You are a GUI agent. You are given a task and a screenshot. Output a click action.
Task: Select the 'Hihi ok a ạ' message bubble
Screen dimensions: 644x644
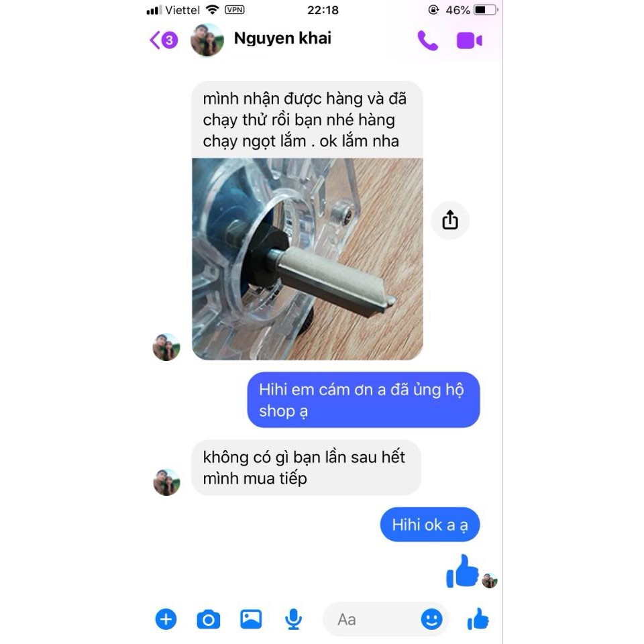click(x=430, y=525)
